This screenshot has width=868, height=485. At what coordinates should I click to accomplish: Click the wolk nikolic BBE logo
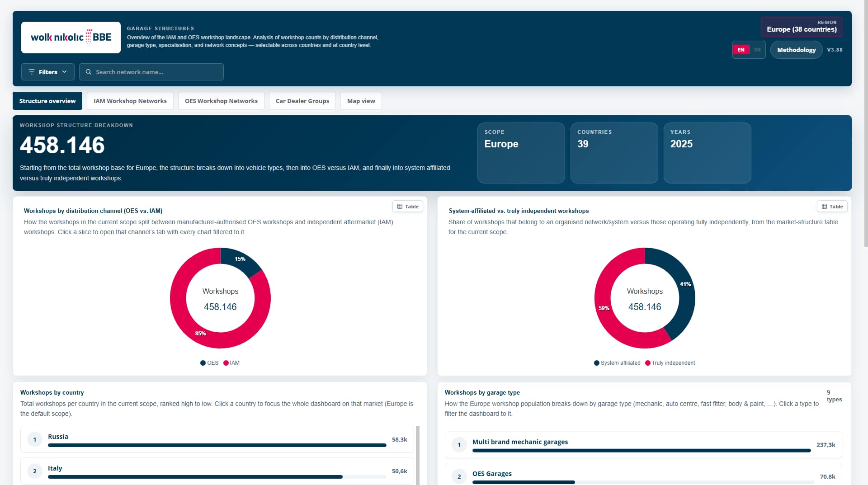point(71,38)
